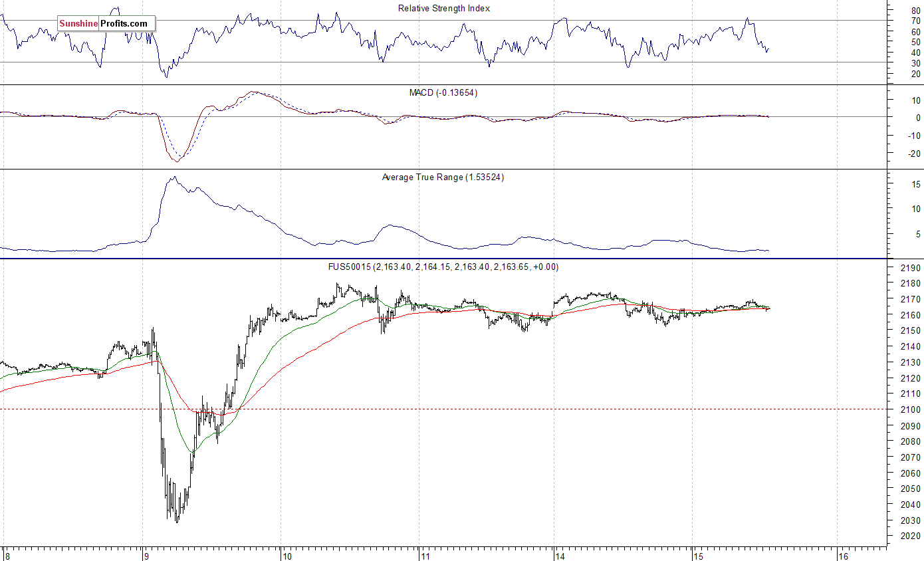The height and width of the screenshot is (561, 924).
Task: Click ATR axis value 5
Action: 918,234
